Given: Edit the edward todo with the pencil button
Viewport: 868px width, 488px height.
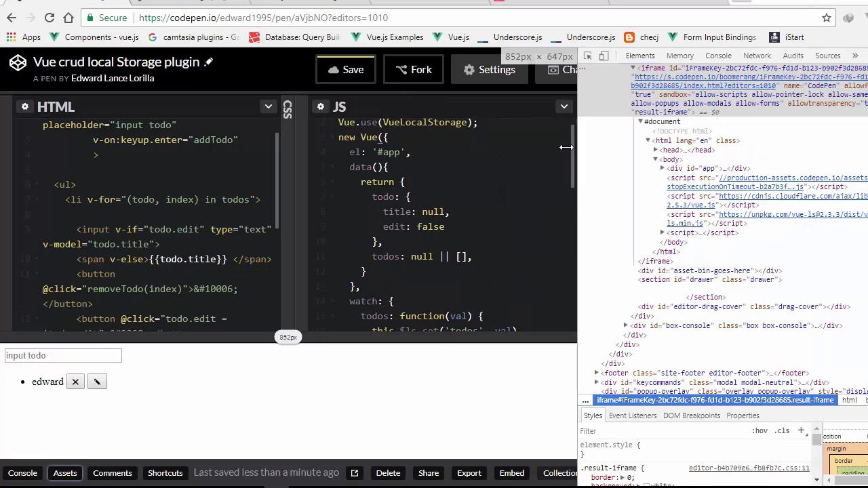Looking at the screenshot, I should click(x=97, y=382).
